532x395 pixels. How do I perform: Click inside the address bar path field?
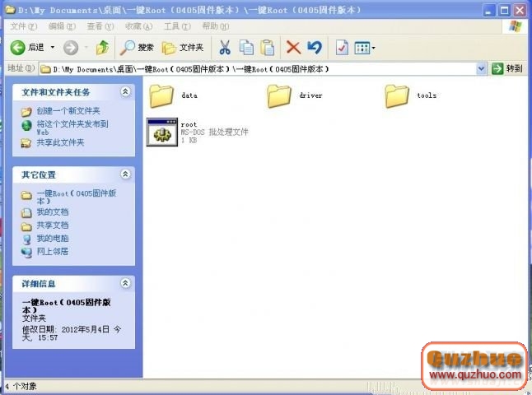(258, 69)
